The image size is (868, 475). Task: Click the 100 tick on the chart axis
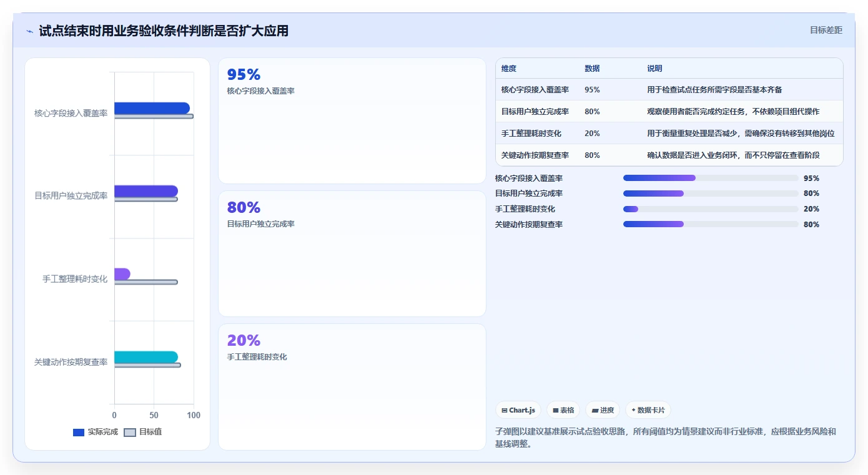pyautogui.click(x=194, y=415)
